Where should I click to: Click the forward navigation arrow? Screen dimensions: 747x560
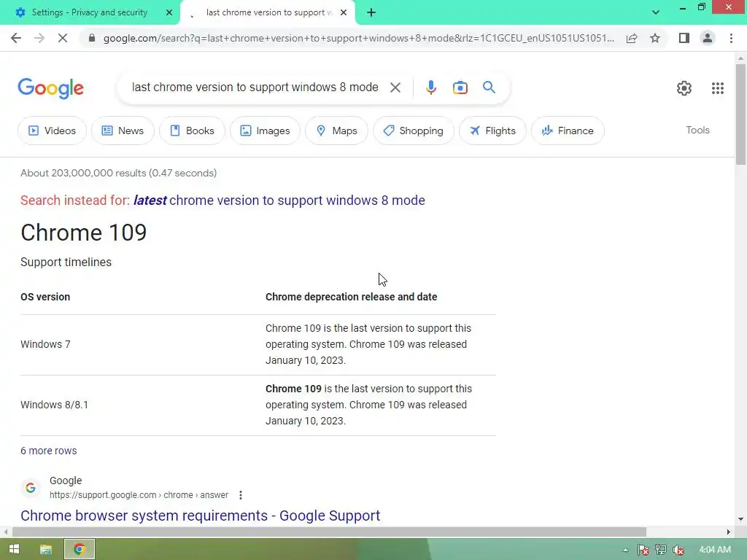click(39, 38)
